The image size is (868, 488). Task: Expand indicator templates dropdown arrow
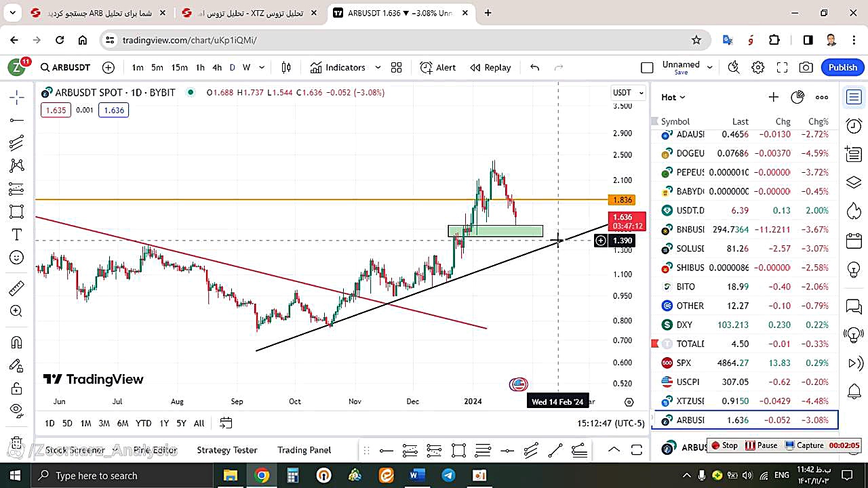(x=378, y=67)
